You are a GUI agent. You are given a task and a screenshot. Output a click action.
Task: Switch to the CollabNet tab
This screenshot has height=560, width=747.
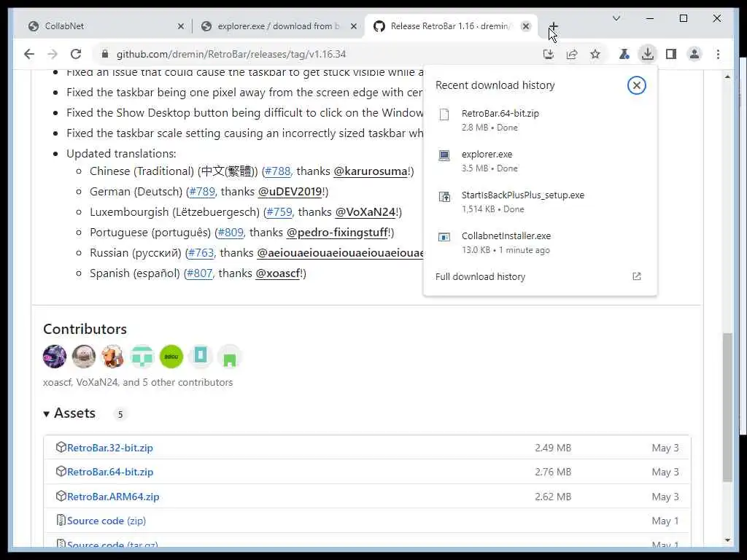102,26
